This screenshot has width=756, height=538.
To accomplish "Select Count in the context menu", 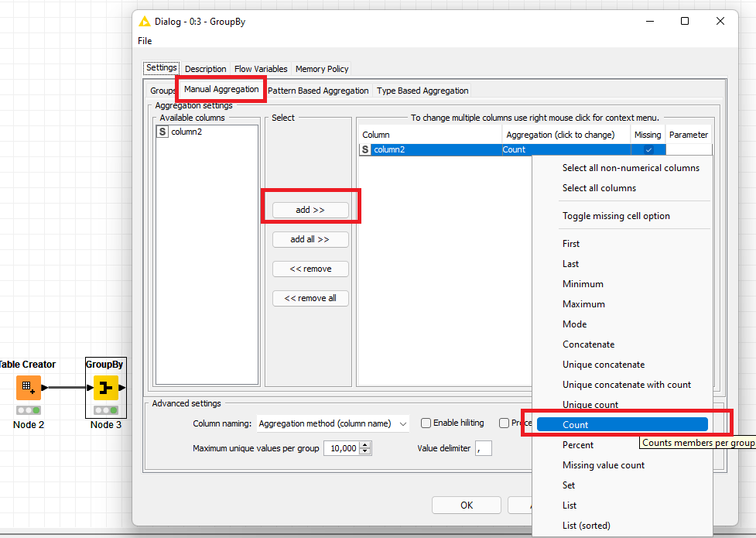I will [x=622, y=425].
